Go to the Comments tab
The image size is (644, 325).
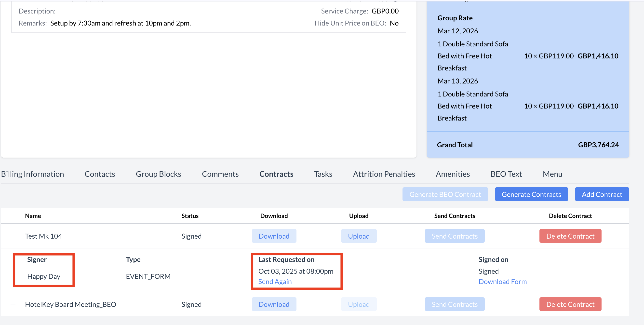coord(220,174)
